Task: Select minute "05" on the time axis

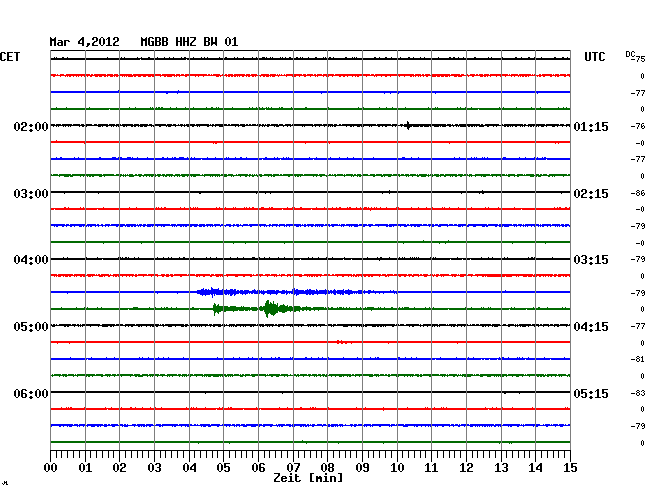Action: coord(223,467)
